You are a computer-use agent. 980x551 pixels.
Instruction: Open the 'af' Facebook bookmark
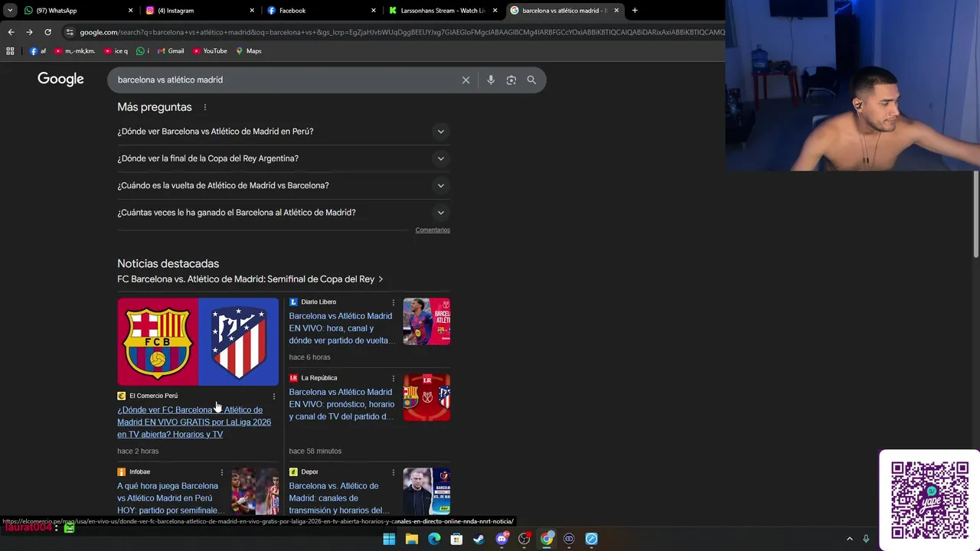click(x=38, y=51)
